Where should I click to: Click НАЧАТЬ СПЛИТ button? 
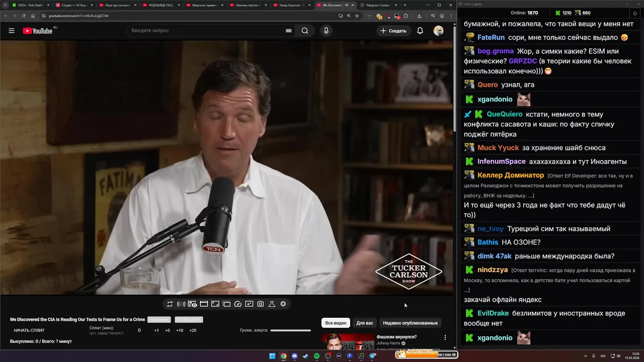[29, 330]
